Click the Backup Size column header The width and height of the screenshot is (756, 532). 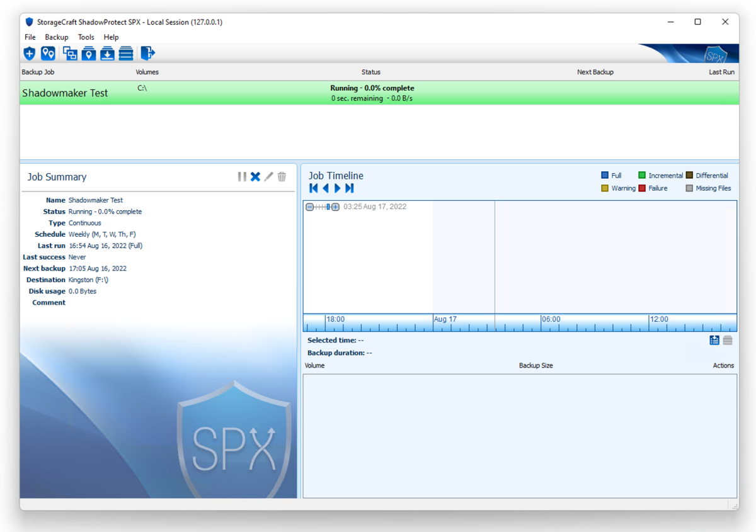[x=536, y=366]
